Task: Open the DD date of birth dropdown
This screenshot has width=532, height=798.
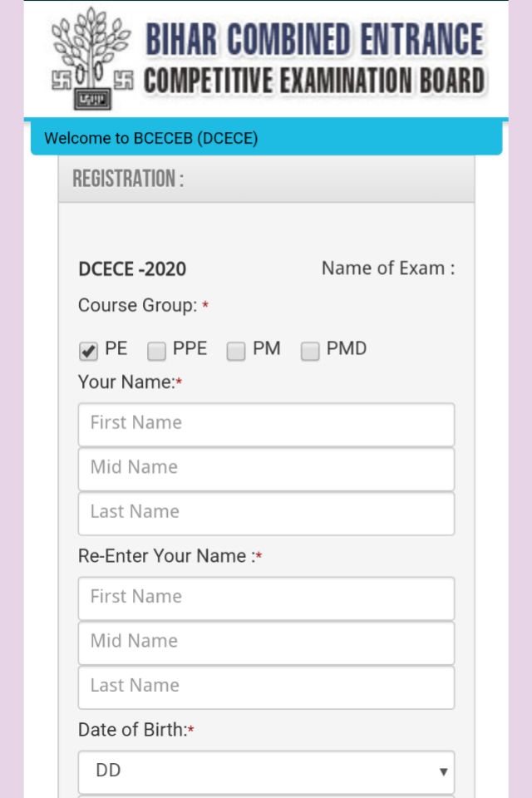Action: [x=266, y=771]
